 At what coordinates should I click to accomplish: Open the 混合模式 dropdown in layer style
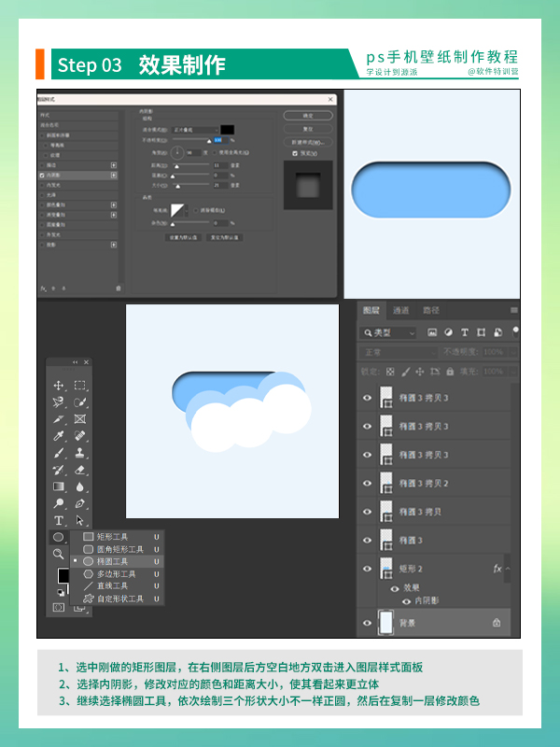tap(194, 129)
